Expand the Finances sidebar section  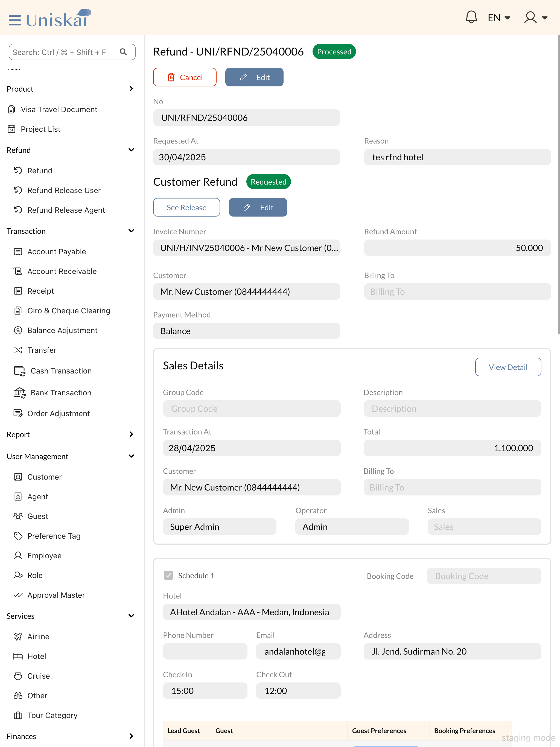pyautogui.click(x=131, y=736)
